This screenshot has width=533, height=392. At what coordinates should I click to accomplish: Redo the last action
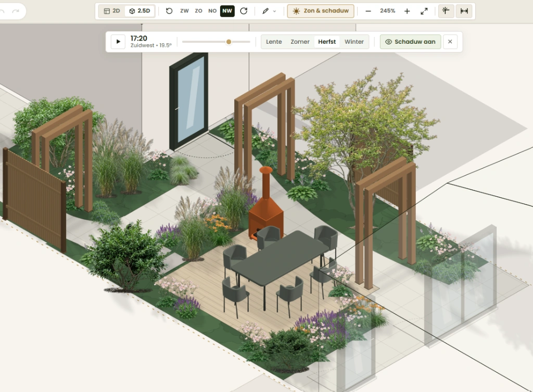16,11
